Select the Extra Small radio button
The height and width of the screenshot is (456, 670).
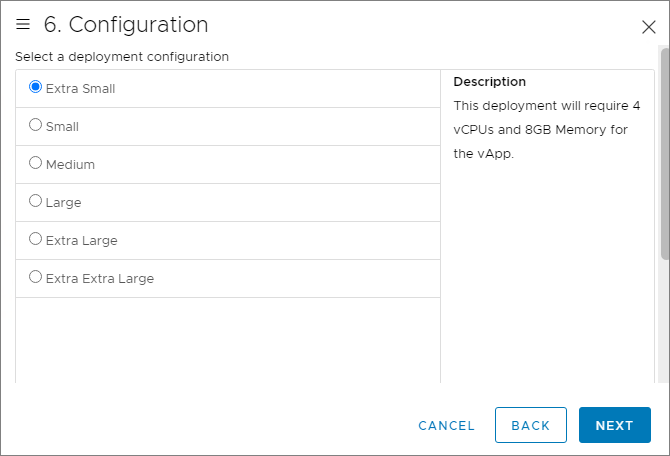[36, 87]
